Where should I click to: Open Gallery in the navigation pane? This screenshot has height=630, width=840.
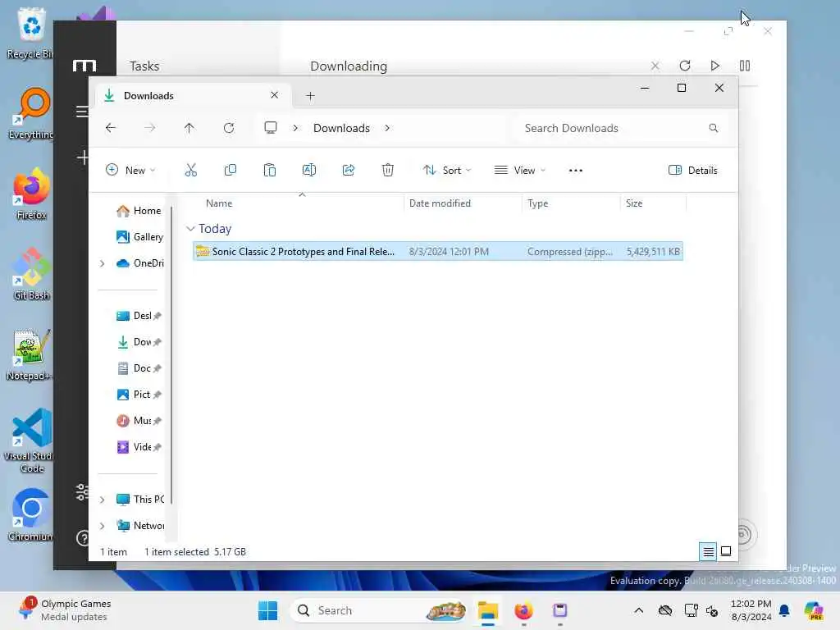[139, 237]
